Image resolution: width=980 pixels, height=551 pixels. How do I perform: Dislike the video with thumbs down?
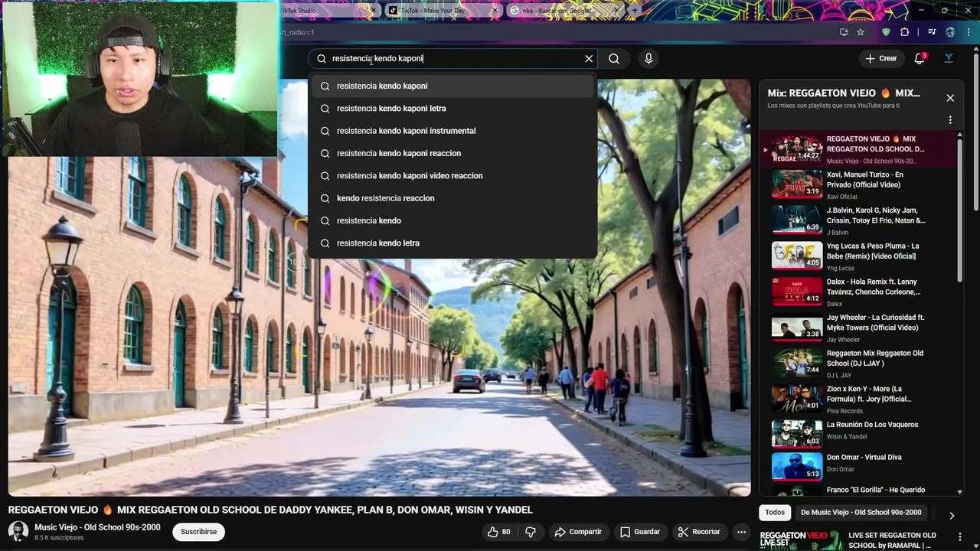pos(530,532)
